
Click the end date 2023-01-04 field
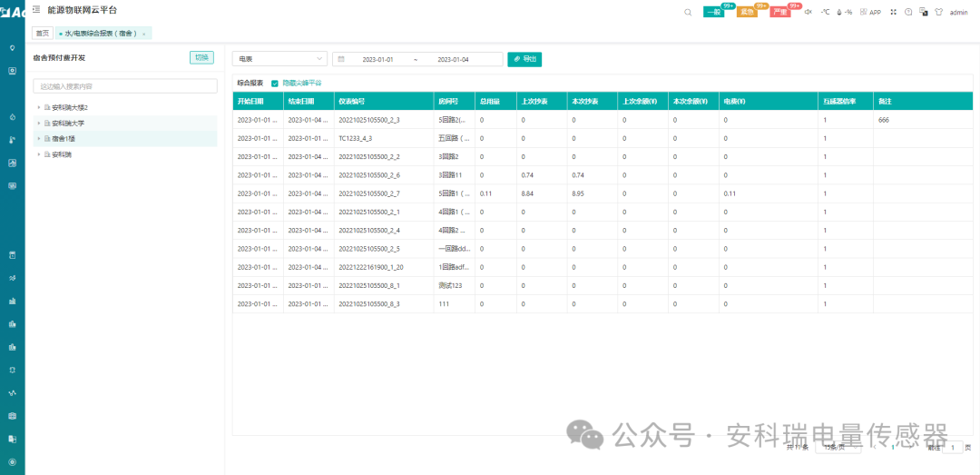pyautogui.click(x=453, y=59)
